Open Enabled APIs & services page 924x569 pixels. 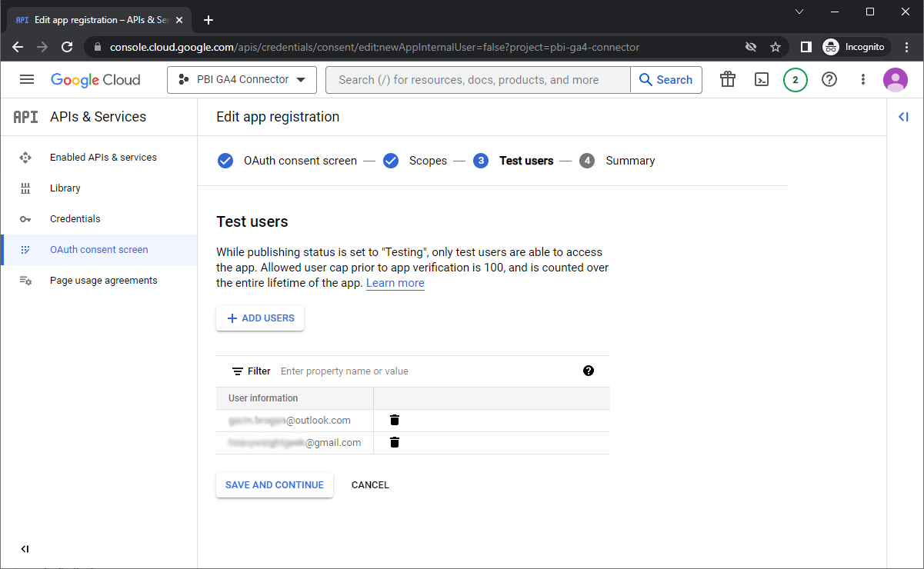(x=103, y=157)
